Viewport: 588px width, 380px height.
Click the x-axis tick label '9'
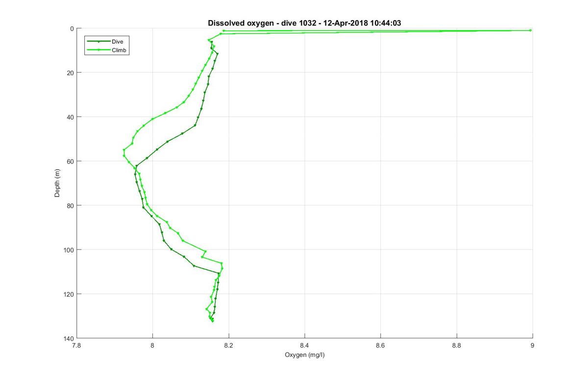532,346
